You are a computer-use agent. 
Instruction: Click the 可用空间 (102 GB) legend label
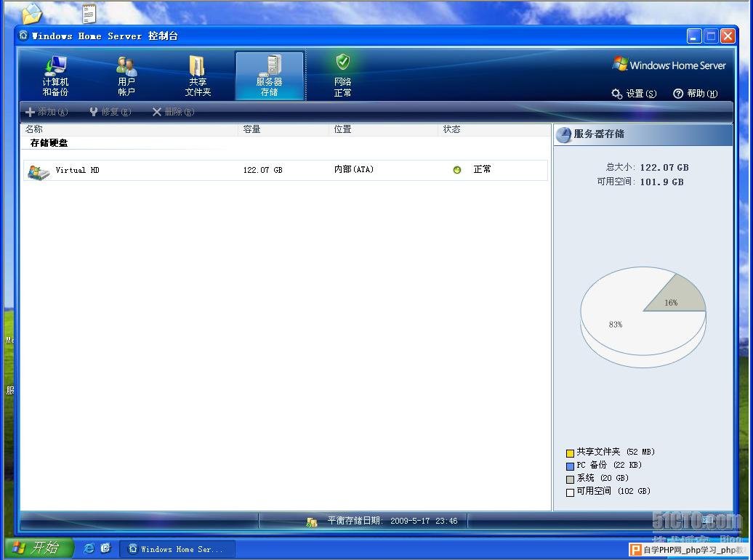[613, 491]
